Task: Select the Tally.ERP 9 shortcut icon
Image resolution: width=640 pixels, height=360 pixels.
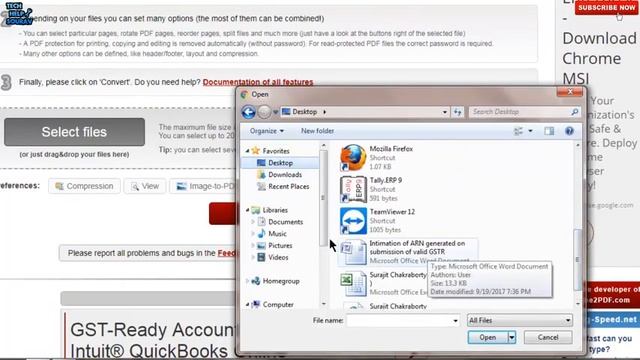Action: click(353, 189)
